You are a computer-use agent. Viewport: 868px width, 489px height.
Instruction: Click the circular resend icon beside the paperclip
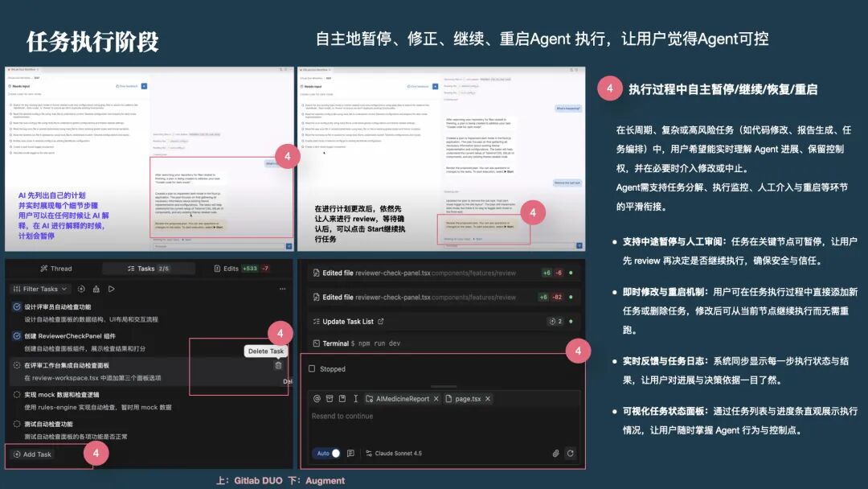[x=570, y=452]
